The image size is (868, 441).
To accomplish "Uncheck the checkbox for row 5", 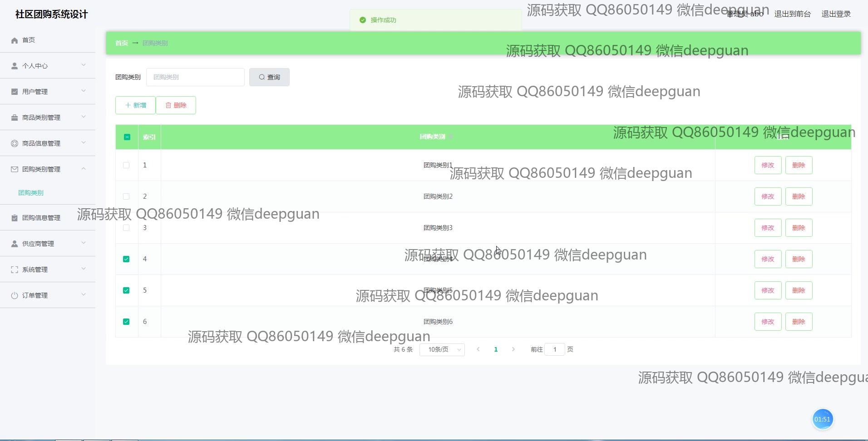I will (x=126, y=290).
